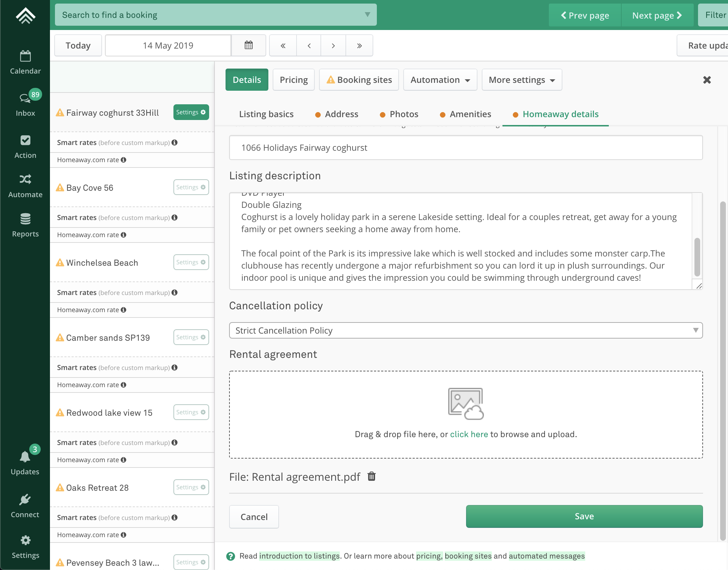Image resolution: width=728 pixels, height=570 pixels.
Task: Switch to the Pricing tab
Action: pyautogui.click(x=294, y=80)
